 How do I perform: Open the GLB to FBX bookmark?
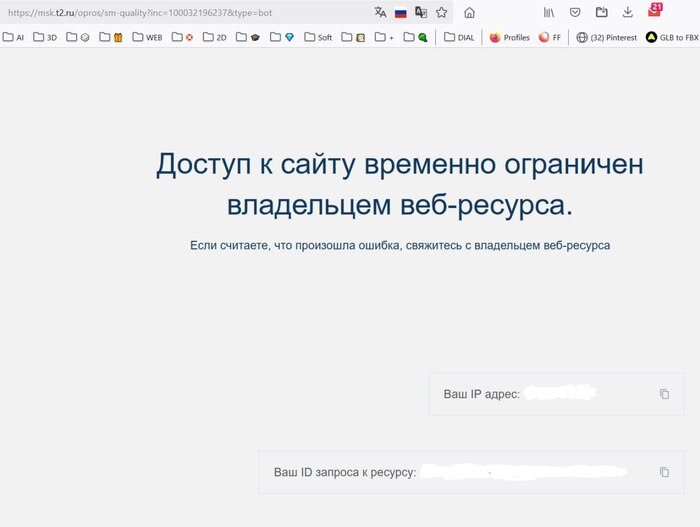click(672, 37)
